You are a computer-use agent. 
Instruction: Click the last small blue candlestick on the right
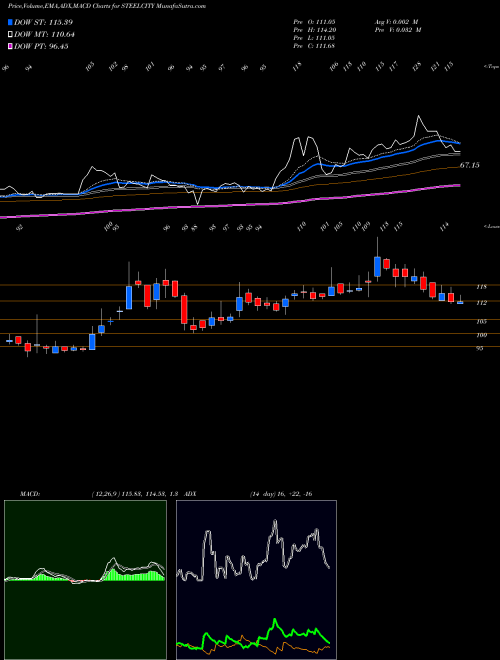click(460, 302)
